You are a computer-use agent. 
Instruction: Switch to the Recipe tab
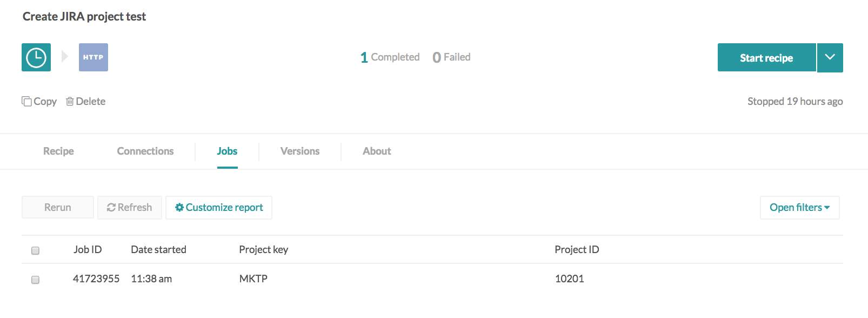point(58,151)
